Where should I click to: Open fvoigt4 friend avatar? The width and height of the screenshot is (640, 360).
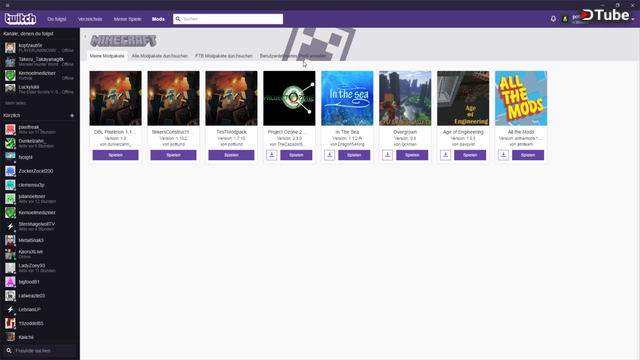(x=10, y=157)
